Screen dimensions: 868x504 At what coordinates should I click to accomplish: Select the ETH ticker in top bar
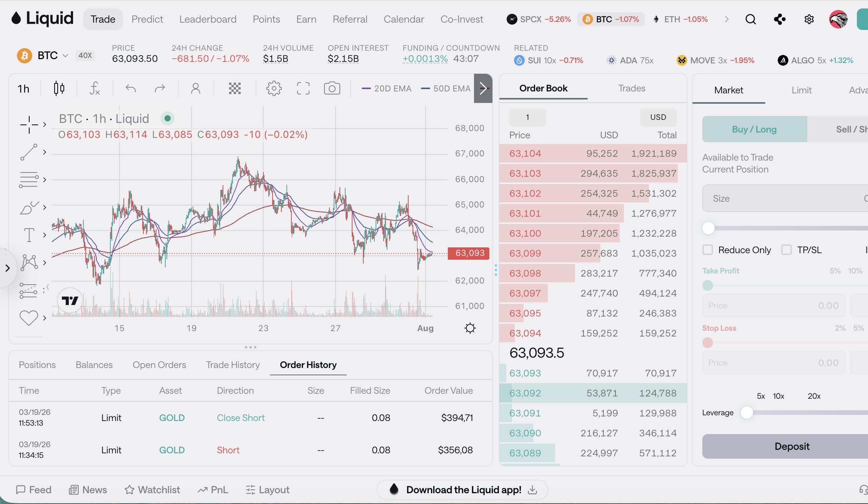click(x=680, y=19)
